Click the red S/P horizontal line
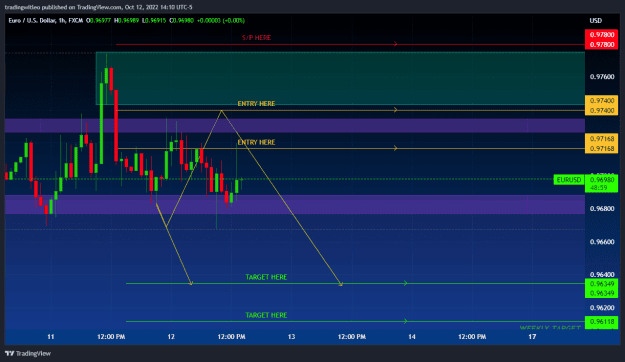625x362 pixels. (350, 44)
